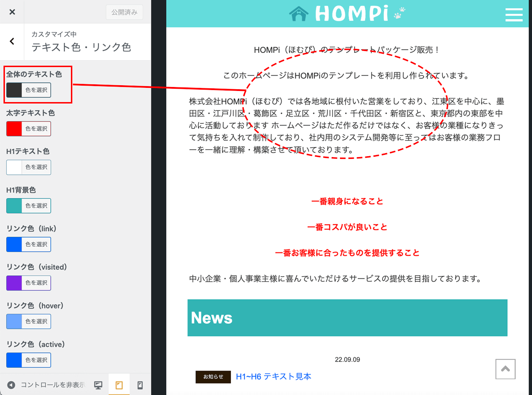532x395 pixels.
Task: Switch to mobile preview icon
Action: 140,385
